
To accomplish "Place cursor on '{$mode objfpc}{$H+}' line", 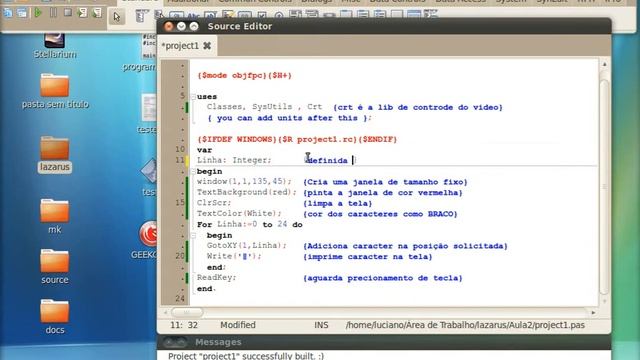I will point(244,76).
